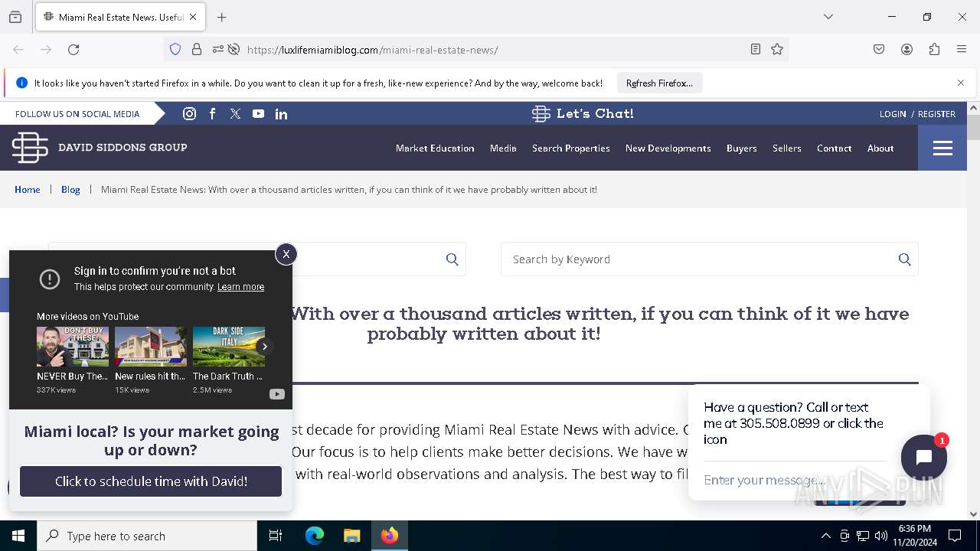Open the Sellers menu item
Image resolution: width=980 pixels, height=551 pixels.
click(786, 148)
